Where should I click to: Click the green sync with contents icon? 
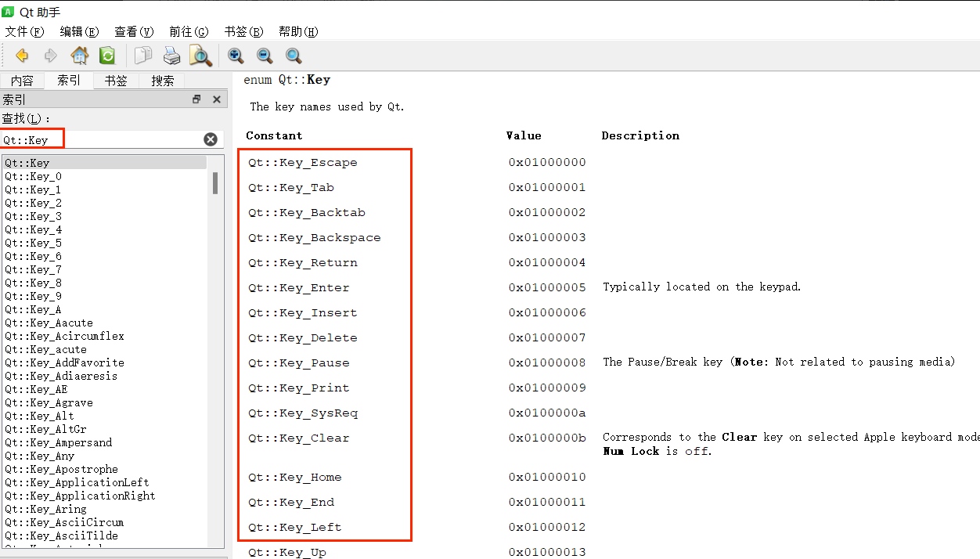click(x=107, y=56)
